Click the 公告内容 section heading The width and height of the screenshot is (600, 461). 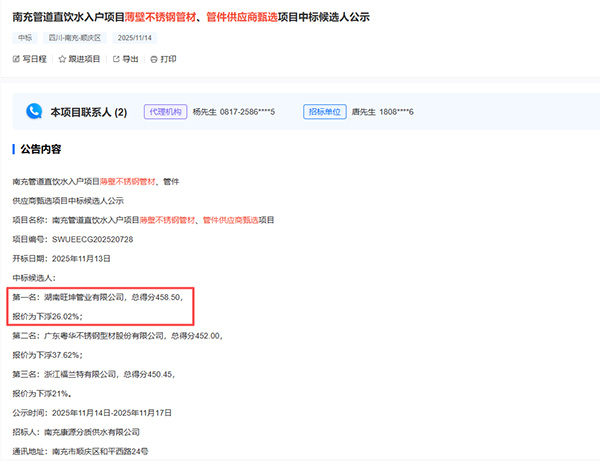click(40, 150)
